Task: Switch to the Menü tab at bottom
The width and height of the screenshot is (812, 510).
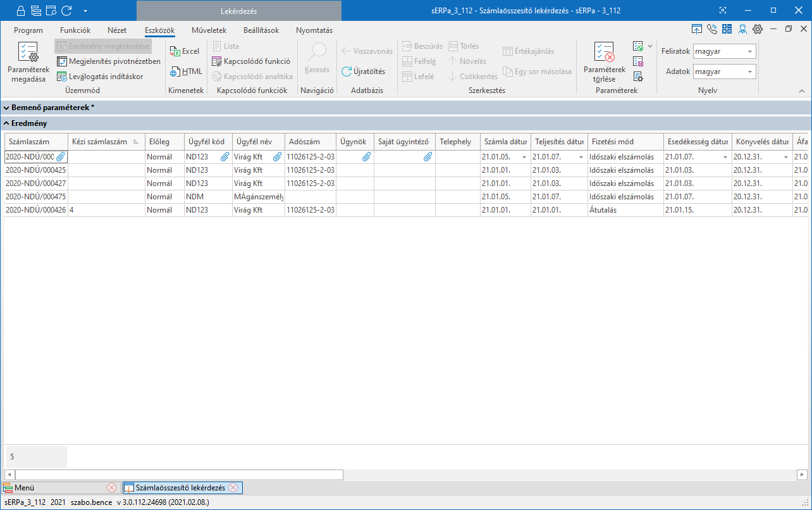Action: click(25, 488)
